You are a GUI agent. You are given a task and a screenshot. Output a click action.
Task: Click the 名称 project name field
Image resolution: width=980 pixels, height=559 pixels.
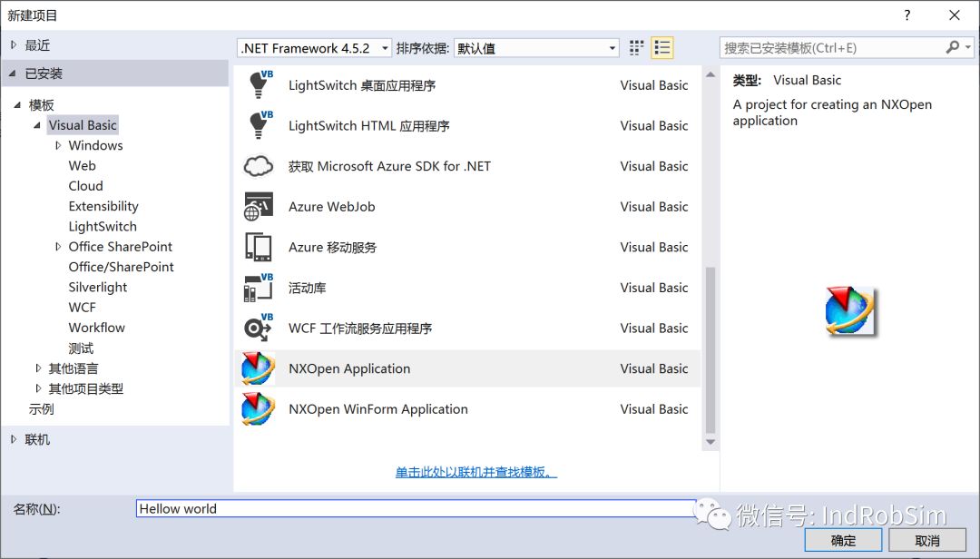coord(416,508)
